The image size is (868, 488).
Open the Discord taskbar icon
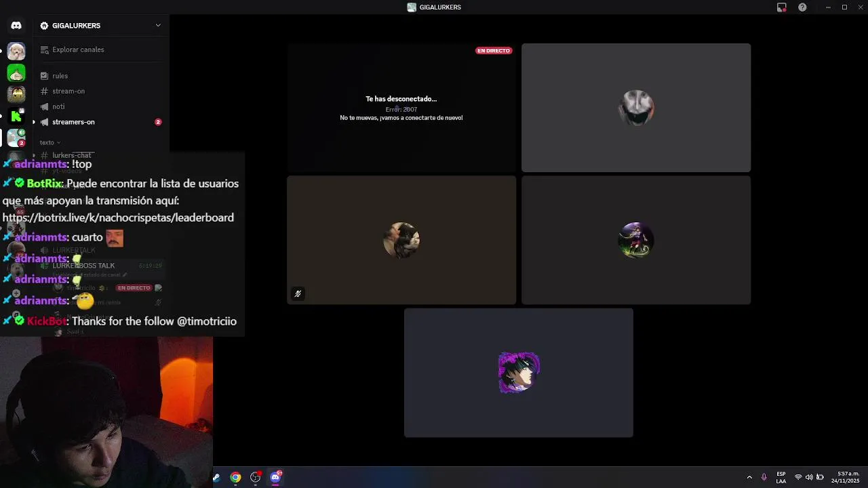pyautogui.click(x=275, y=477)
